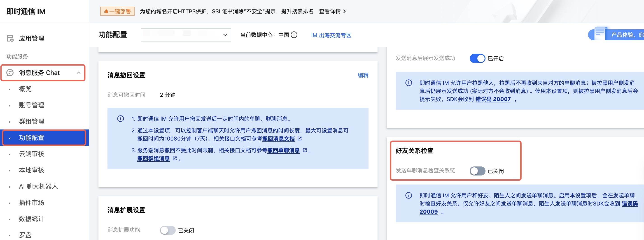Open the 错误码 20007 link

point(493,99)
